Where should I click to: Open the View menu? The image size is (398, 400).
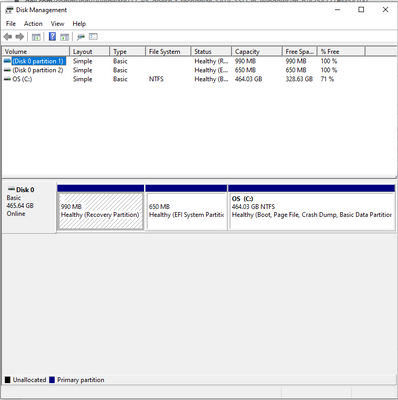coord(57,24)
